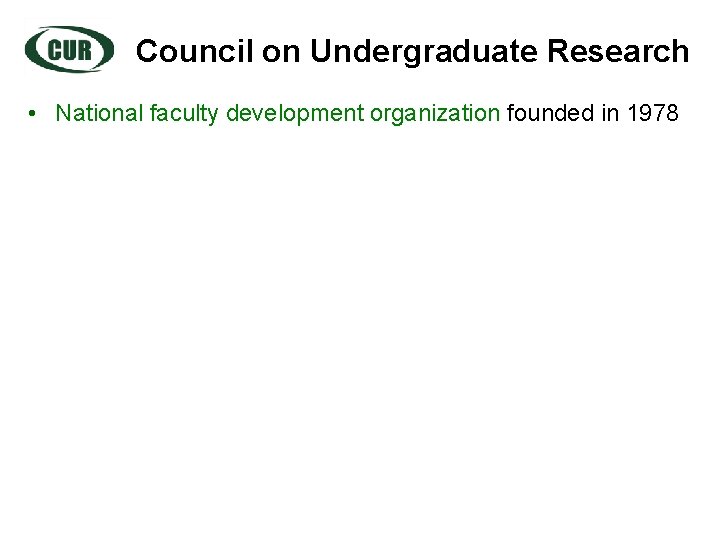Click the word Research in the title
This screenshot has width=720, height=540.
618,51
